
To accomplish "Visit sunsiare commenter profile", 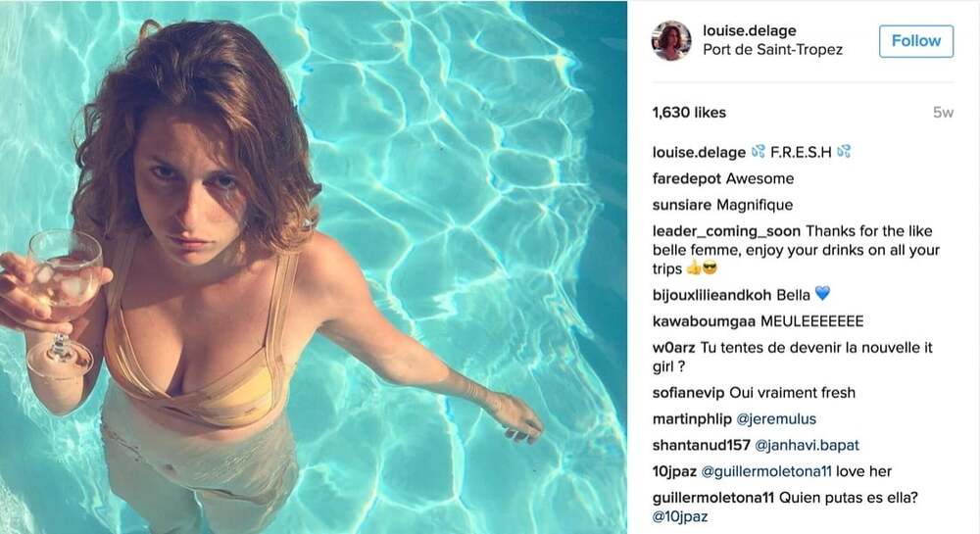I will (x=682, y=205).
